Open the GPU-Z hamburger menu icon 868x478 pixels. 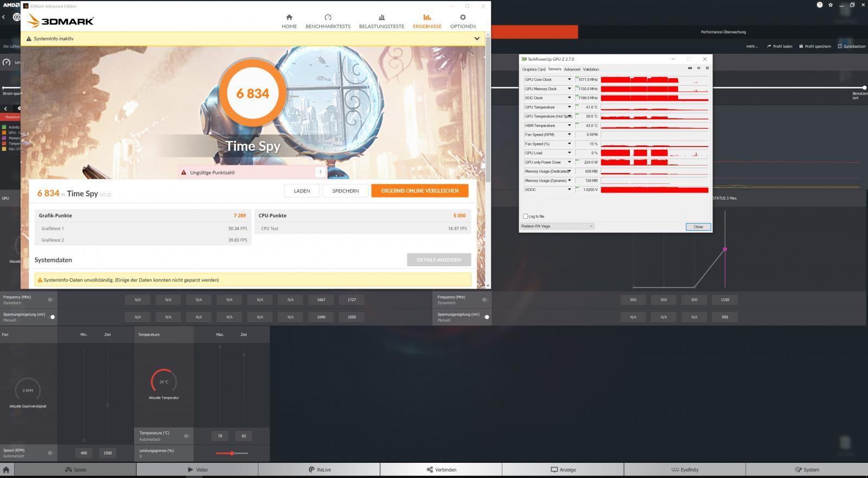tap(707, 68)
